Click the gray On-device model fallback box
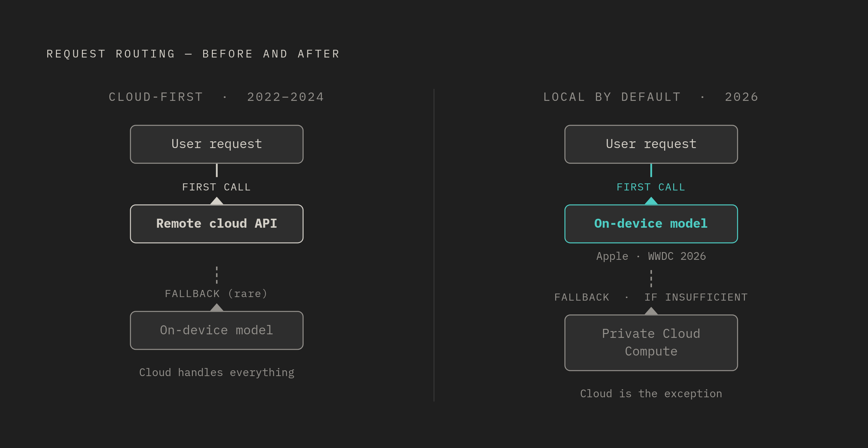Viewport: 868px width, 448px height. click(x=217, y=330)
